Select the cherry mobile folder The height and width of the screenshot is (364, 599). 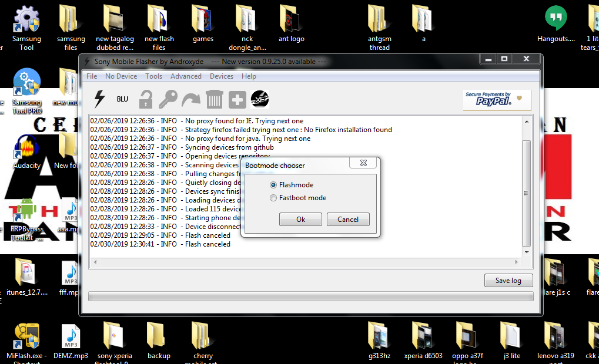[203, 343]
